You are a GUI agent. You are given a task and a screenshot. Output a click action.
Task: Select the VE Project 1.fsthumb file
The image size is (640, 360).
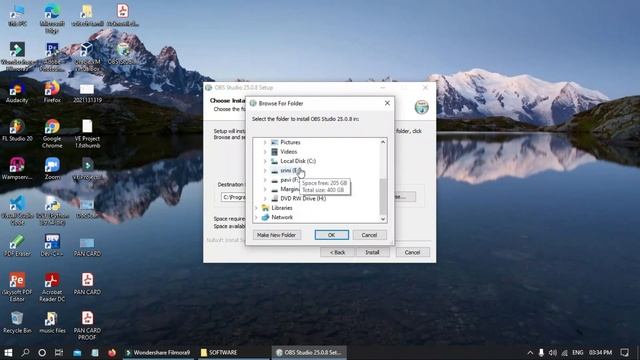(x=87, y=134)
